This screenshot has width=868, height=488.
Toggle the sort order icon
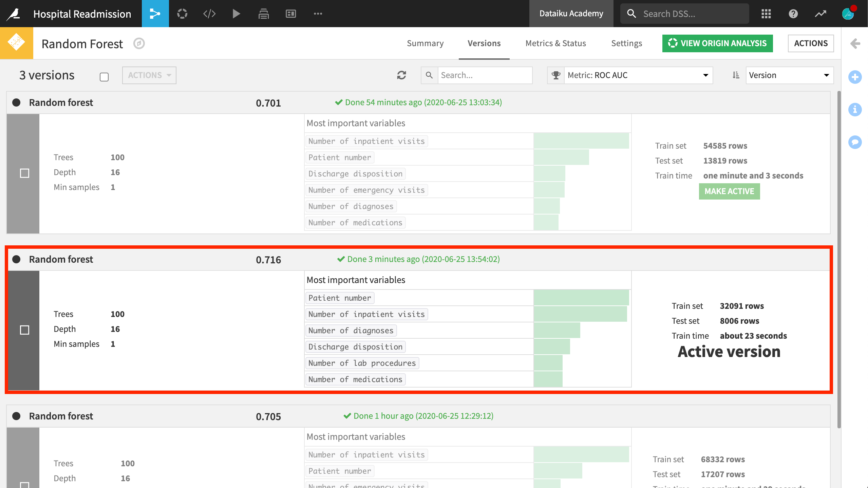point(736,75)
